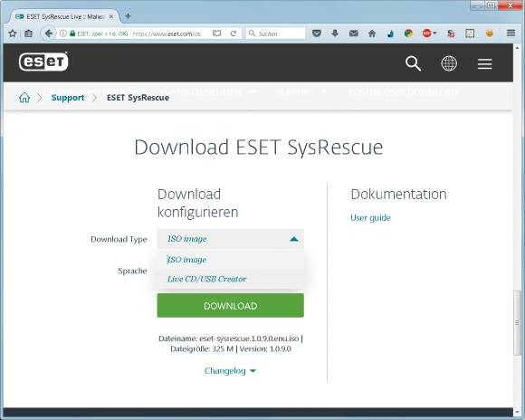525x420 pixels.
Task: Click the Sprache label
Action: (132, 271)
